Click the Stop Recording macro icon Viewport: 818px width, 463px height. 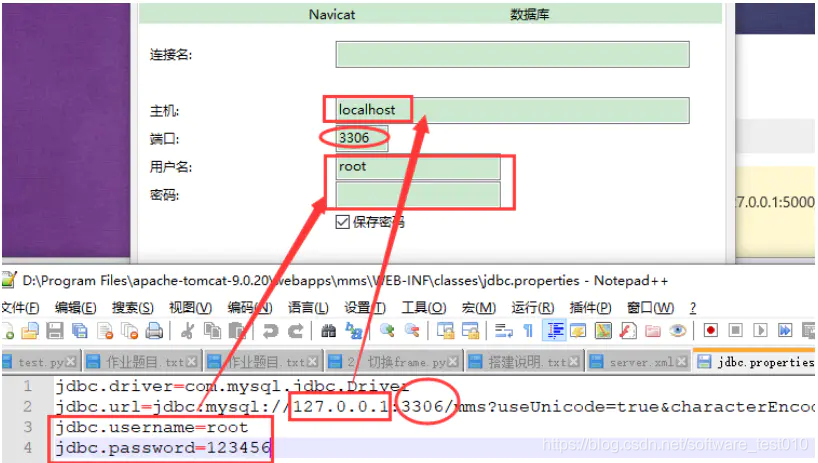[x=736, y=331]
